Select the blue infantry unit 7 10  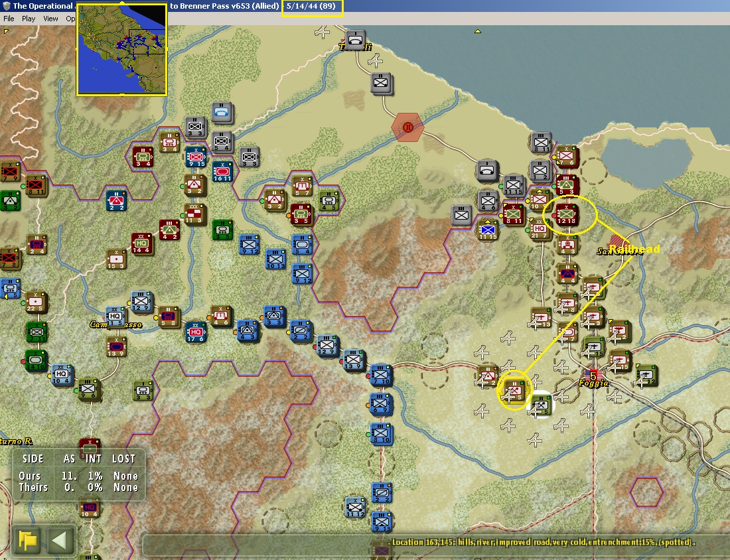click(x=381, y=375)
